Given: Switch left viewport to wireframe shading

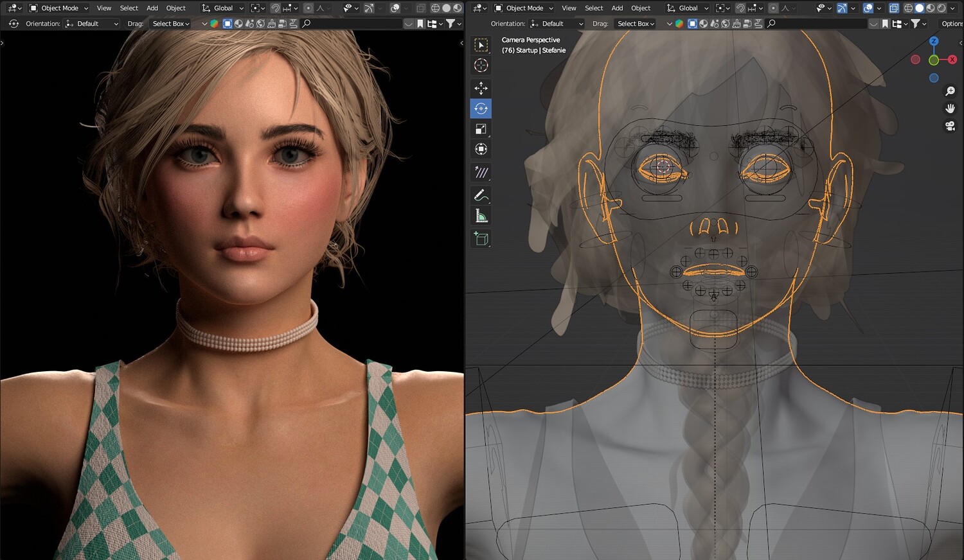Looking at the screenshot, I should pos(435,8).
